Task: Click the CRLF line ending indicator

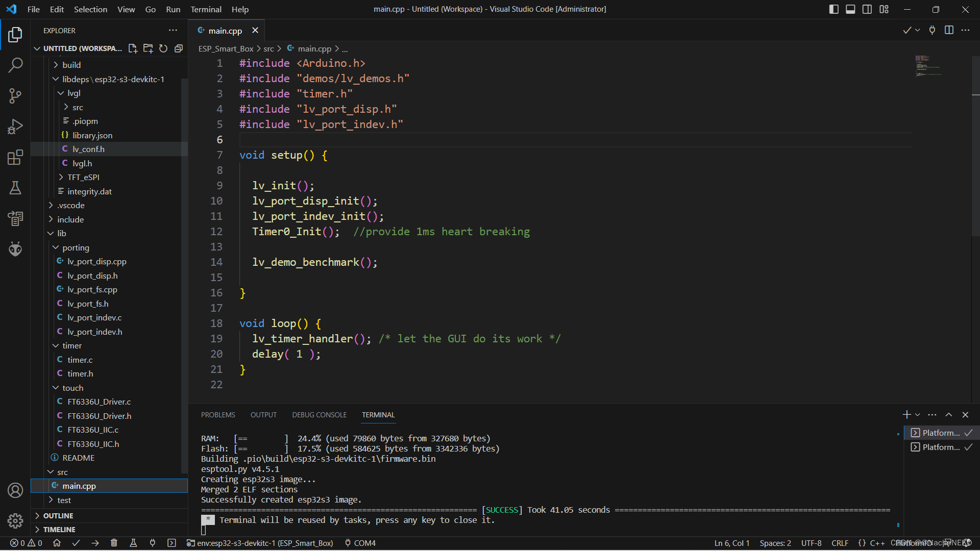Action: coord(839,543)
